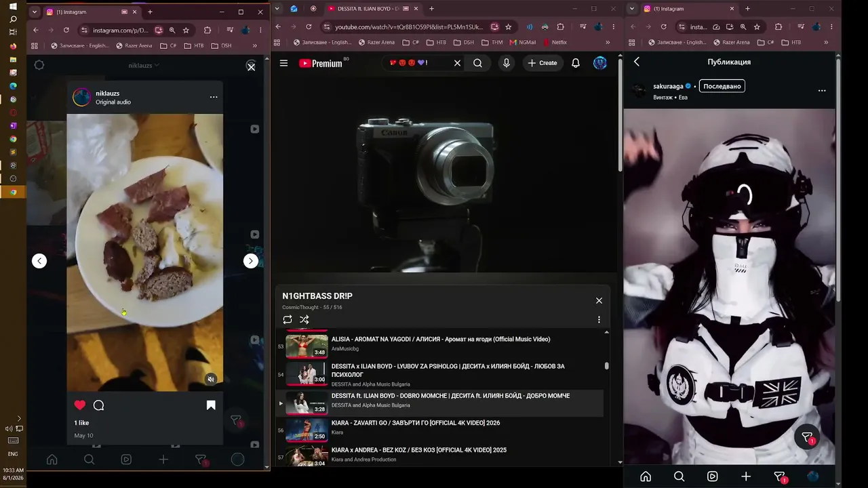Go to the next post with the right arrow
This screenshot has height=488, width=868.
(x=251, y=261)
